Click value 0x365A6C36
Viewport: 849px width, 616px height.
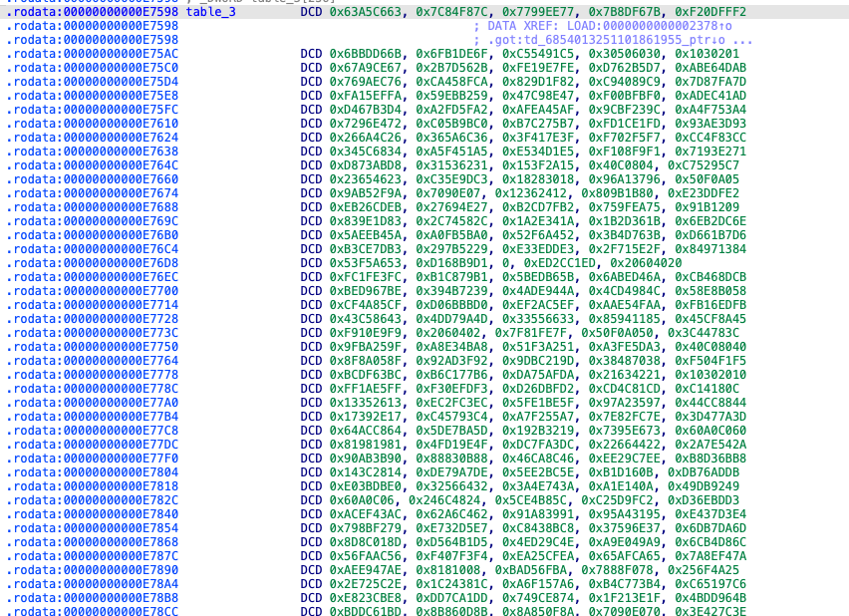click(x=451, y=138)
